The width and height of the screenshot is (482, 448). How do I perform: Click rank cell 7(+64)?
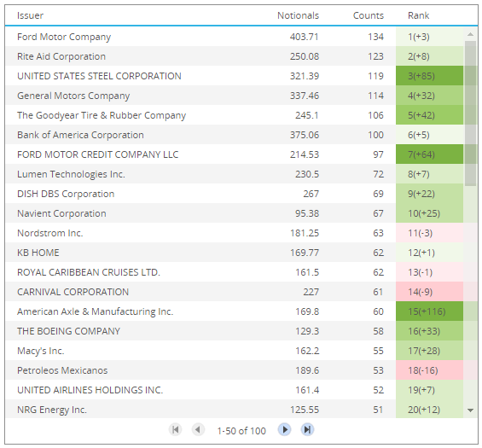click(429, 154)
